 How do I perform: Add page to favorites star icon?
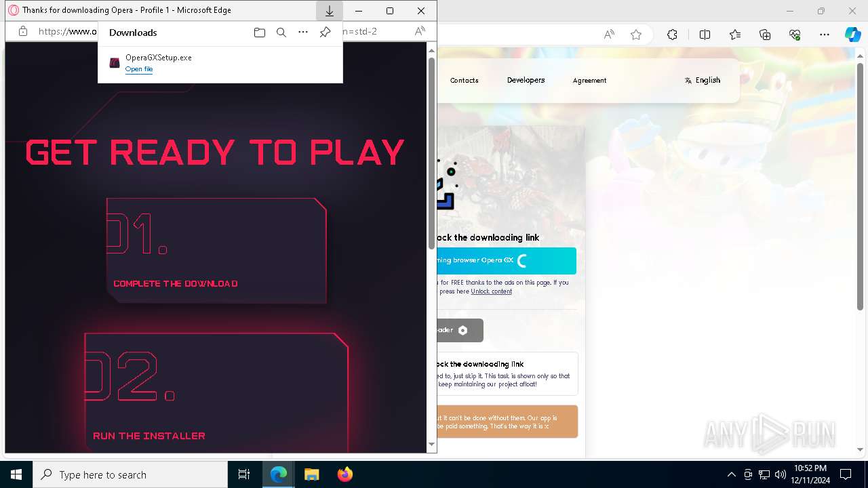pyautogui.click(x=635, y=35)
